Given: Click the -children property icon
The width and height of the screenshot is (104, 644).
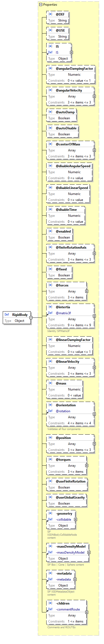Looking at the screenshot, I should [50, 603].
